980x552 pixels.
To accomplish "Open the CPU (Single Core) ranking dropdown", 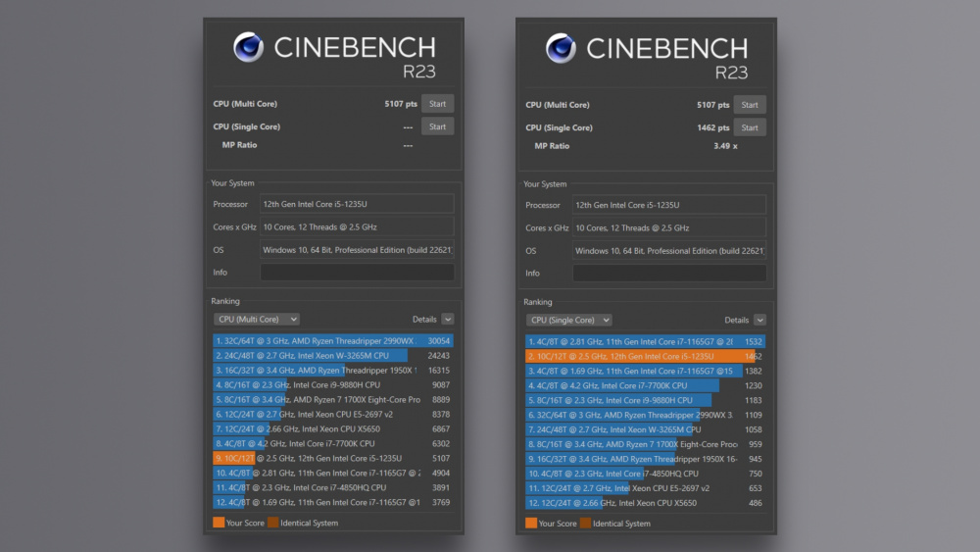I will click(x=569, y=320).
